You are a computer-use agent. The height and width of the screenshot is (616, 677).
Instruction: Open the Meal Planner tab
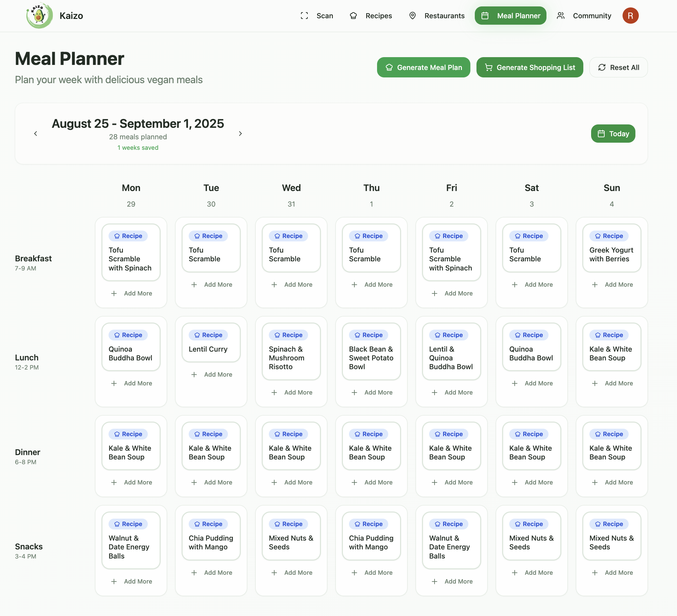click(510, 16)
